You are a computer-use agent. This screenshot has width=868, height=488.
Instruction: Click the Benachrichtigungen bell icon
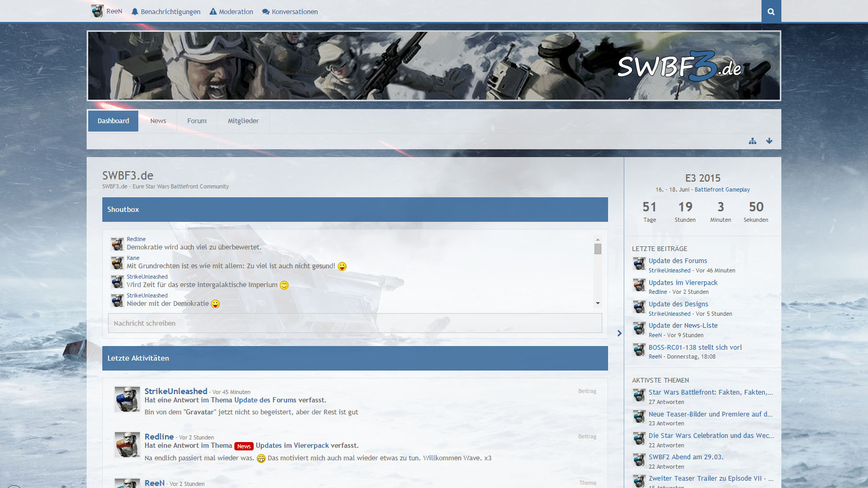[135, 11]
